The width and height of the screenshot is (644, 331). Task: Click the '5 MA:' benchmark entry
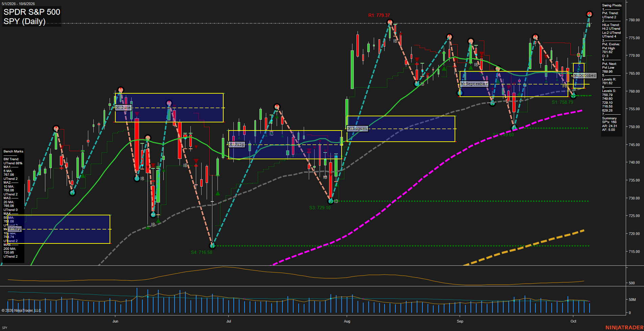point(8,171)
